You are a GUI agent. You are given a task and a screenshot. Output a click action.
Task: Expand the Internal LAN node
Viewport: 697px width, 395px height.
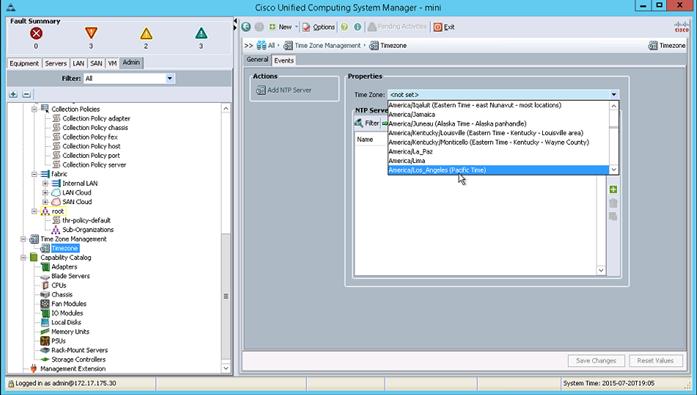pyautogui.click(x=45, y=184)
